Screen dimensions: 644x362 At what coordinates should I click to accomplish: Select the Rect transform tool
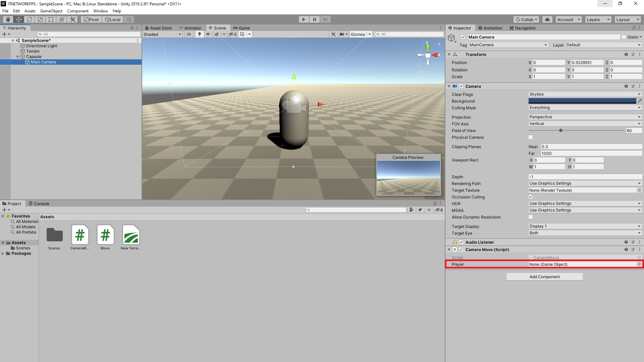point(51,19)
